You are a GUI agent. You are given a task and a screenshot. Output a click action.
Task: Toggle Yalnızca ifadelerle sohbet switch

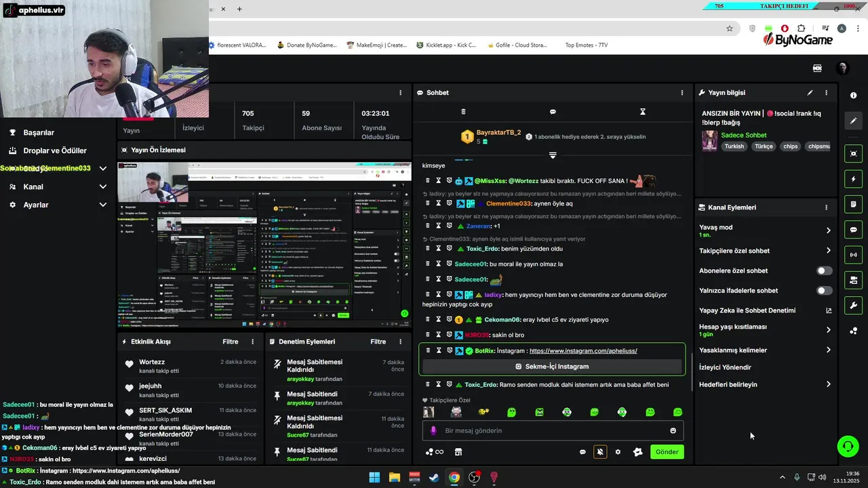pos(824,291)
